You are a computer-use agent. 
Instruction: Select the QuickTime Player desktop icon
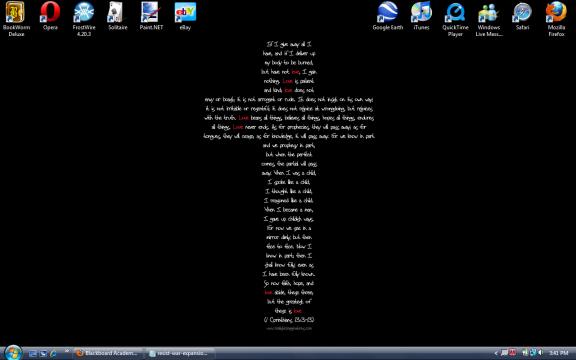click(455, 18)
